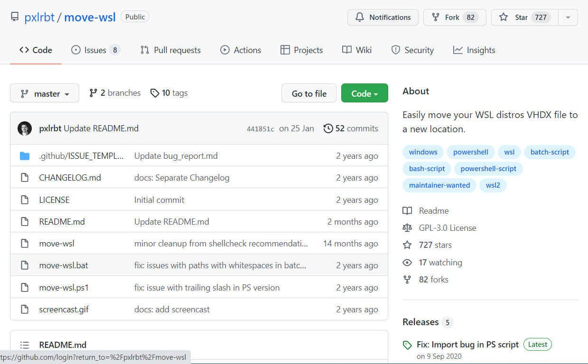The width and height of the screenshot is (588, 364).
Task: Open the Wiki tab
Action: pos(357,50)
